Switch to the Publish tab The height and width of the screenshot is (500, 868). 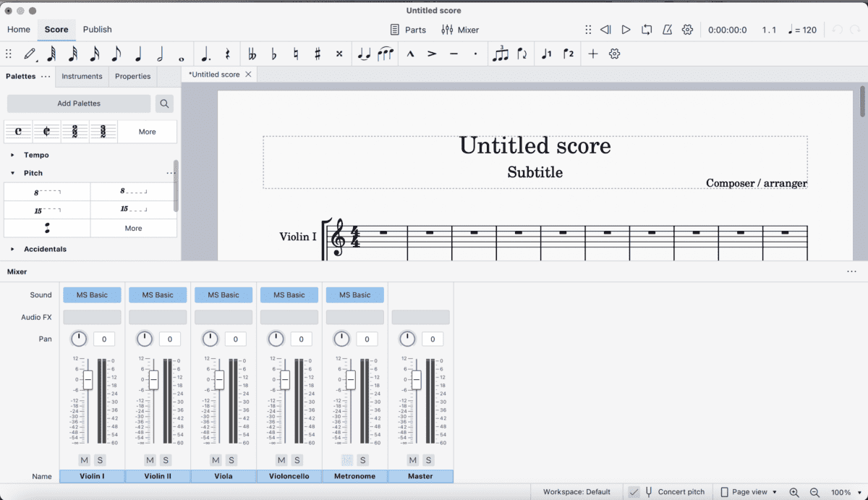pos(97,30)
